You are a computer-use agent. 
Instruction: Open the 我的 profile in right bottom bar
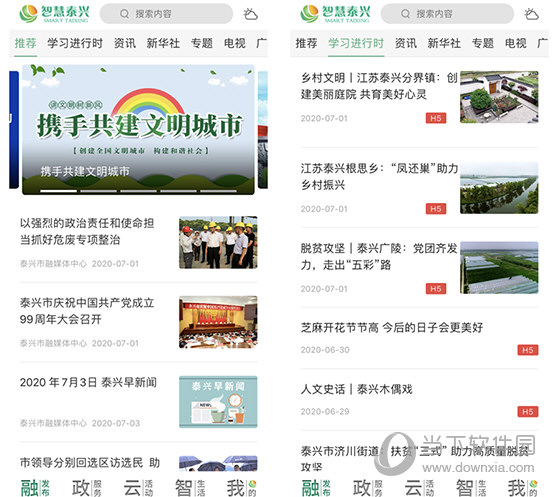pos(523,488)
